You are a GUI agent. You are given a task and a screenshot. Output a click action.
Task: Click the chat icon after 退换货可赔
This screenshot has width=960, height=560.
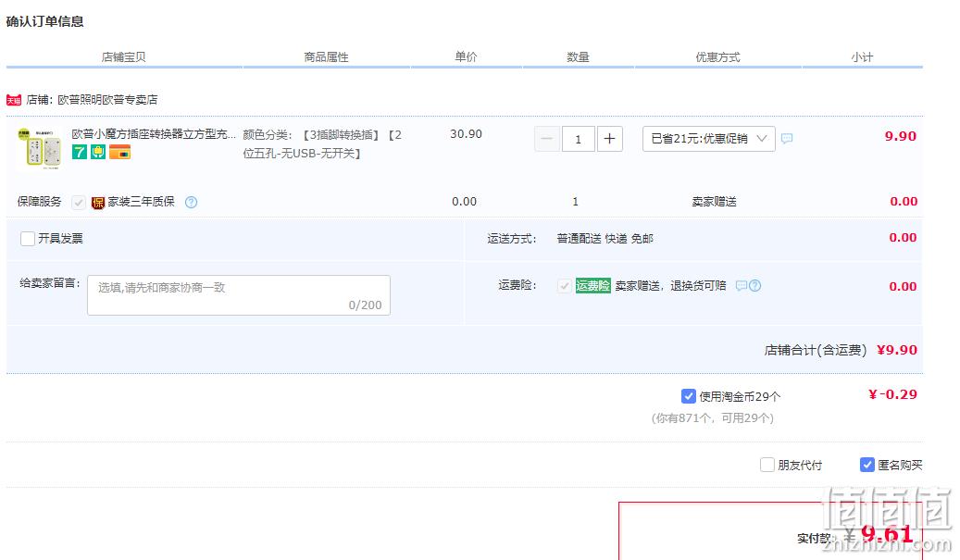741,286
